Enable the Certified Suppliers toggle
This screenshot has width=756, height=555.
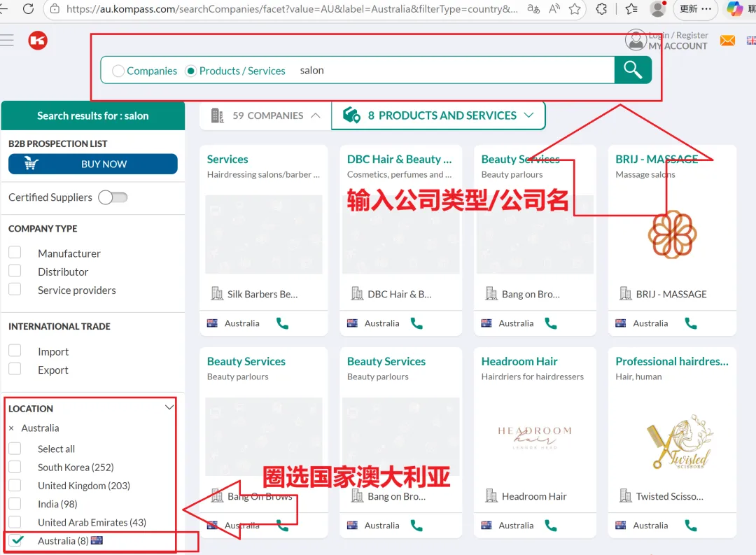113,198
